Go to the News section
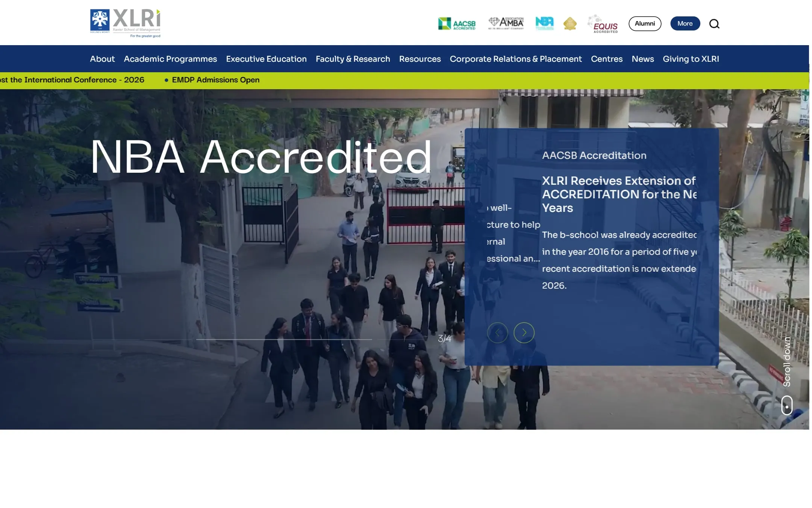This screenshot has height=508, width=812. [642, 59]
